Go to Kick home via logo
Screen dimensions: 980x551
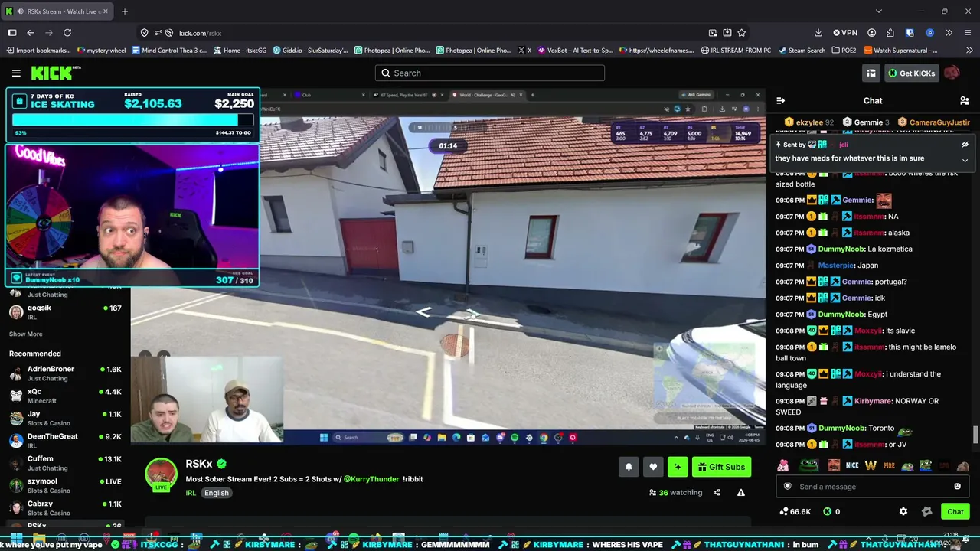(x=56, y=73)
